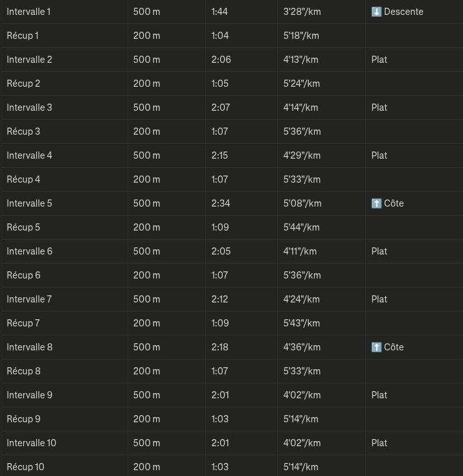
Task: Click the Plat terrain cell for Intervalle 4
Action: coord(379,155)
